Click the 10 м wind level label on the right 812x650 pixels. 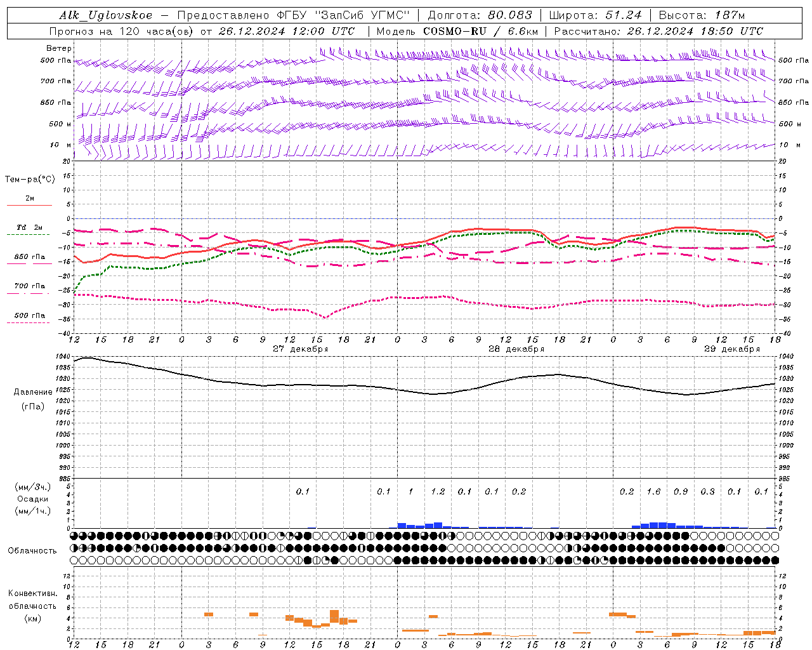(x=790, y=145)
